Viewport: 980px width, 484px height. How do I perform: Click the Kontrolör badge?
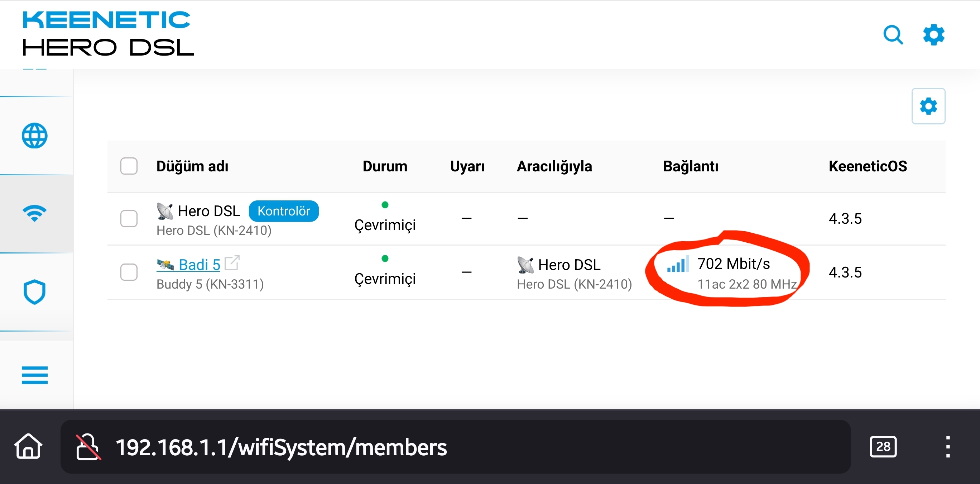(283, 211)
